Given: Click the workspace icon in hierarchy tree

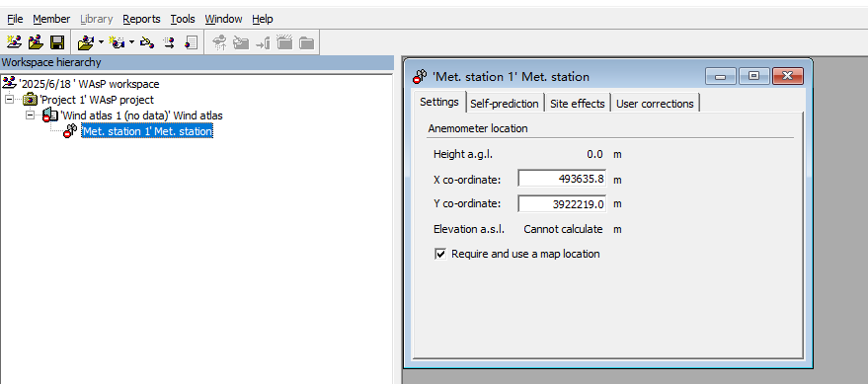Looking at the screenshot, I should tap(10, 84).
